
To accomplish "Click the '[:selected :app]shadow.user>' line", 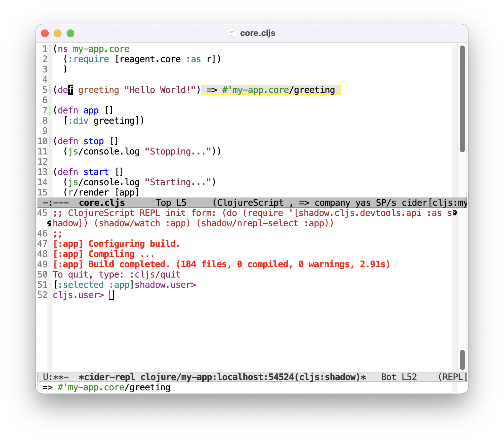I will pyautogui.click(x=124, y=285).
